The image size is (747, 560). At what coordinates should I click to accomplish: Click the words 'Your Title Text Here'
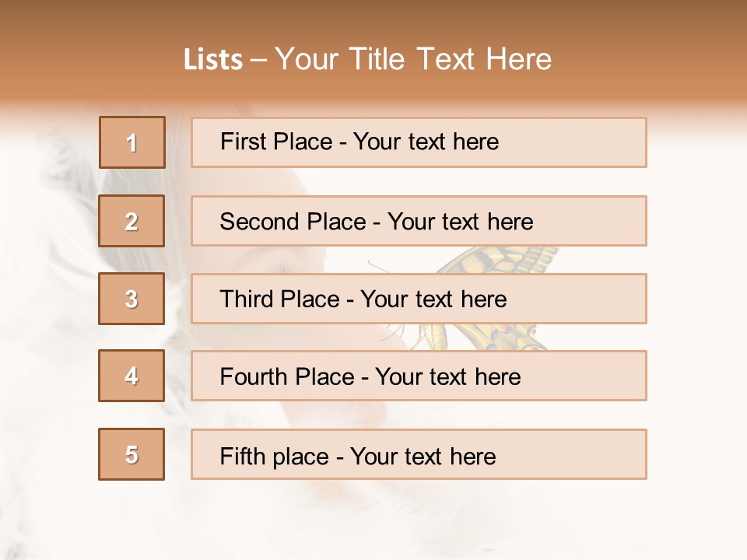[413, 59]
